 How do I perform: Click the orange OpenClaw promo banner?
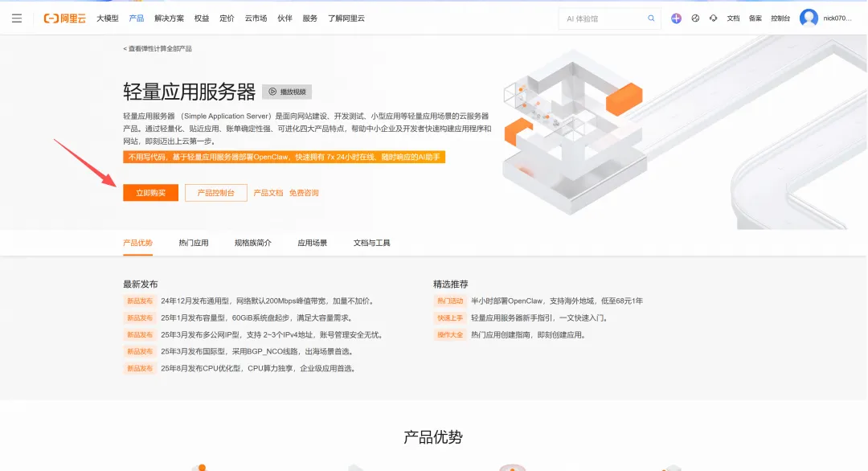pos(284,158)
